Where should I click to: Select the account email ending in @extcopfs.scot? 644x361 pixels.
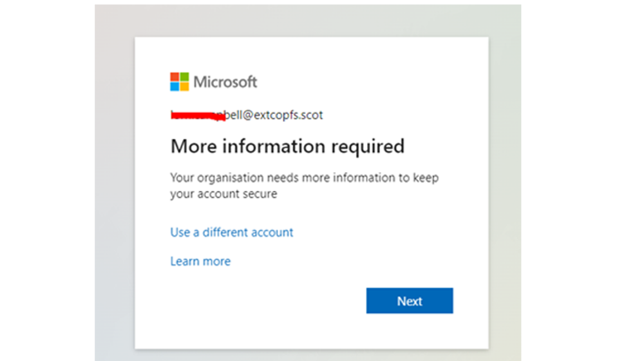(x=247, y=115)
